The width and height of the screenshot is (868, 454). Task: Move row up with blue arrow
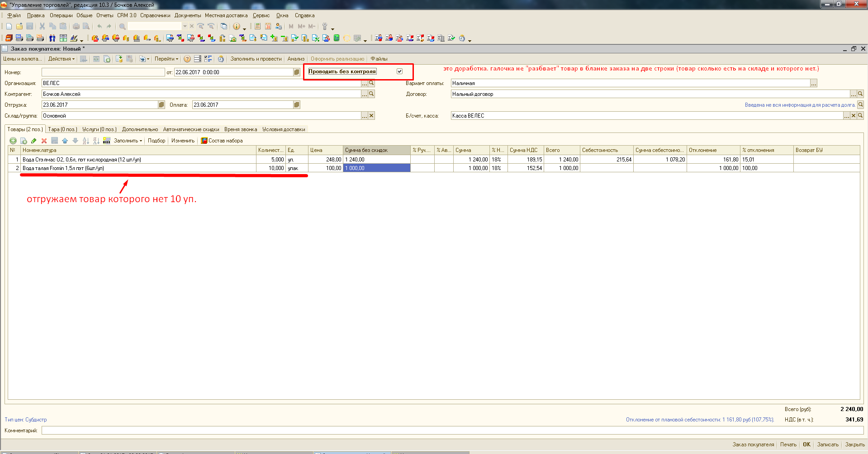click(x=65, y=141)
